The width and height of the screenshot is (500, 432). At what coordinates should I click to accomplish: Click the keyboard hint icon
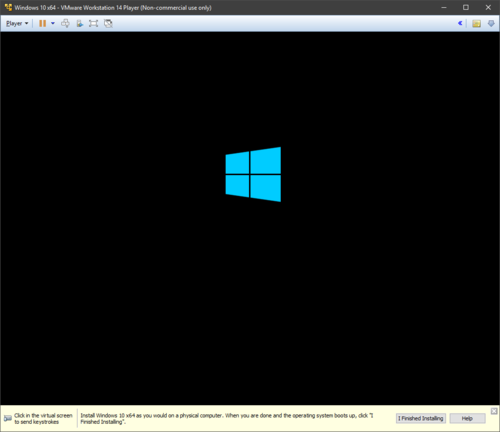tap(8, 418)
